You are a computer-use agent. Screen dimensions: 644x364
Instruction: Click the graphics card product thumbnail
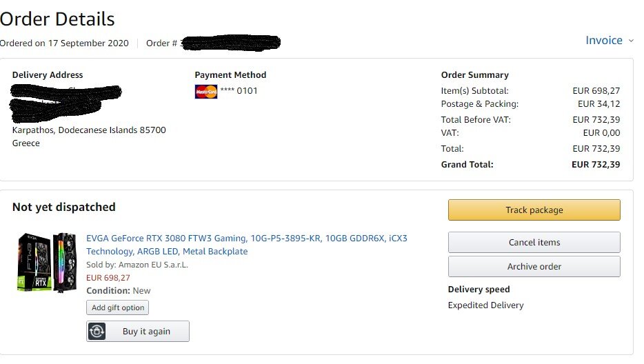pos(47,263)
